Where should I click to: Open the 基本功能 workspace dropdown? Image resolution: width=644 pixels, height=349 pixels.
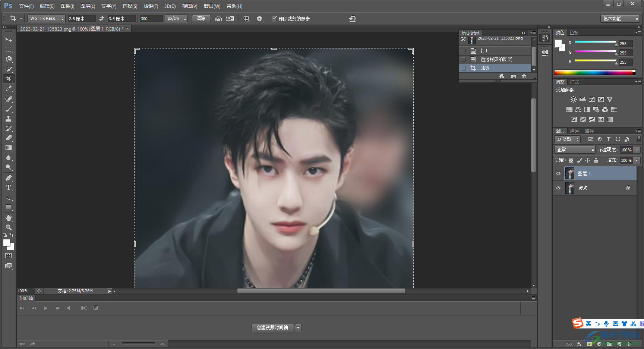pos(620,19)
